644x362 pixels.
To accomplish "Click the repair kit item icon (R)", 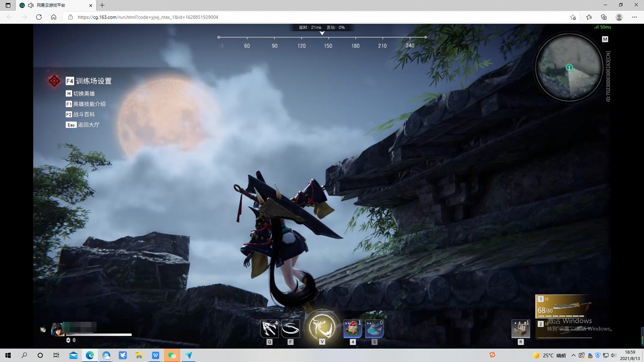I will coord(520,329).
